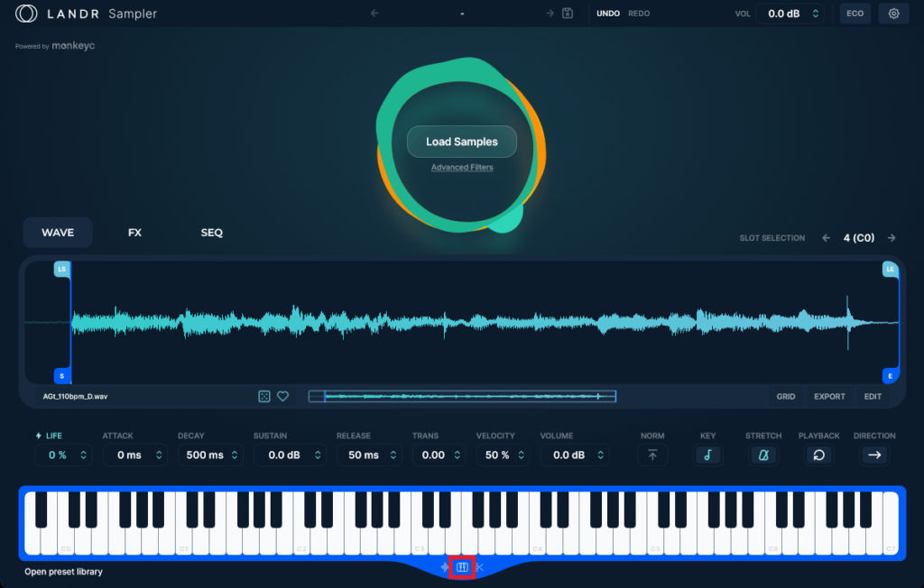Go to previous preset arrow
The width and height of the screenshot is (924, 588).
click(374, 13)
